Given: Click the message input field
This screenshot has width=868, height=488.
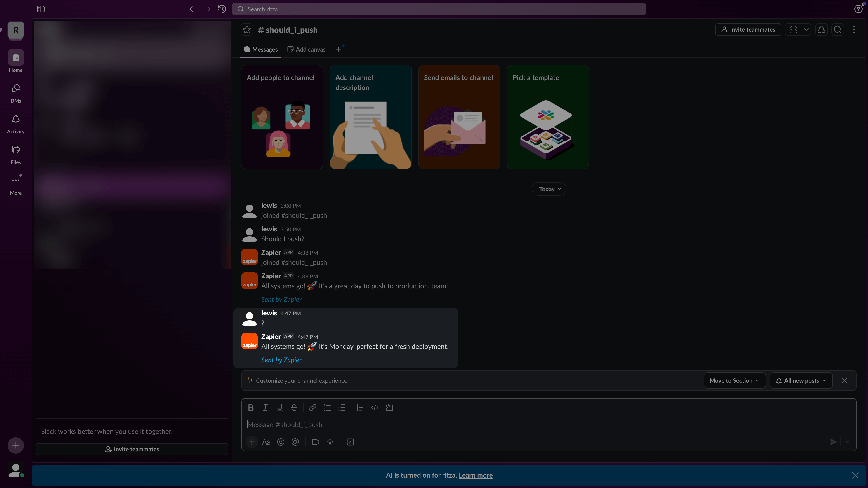Looking at the screenshot, I should tap(404, 424).
